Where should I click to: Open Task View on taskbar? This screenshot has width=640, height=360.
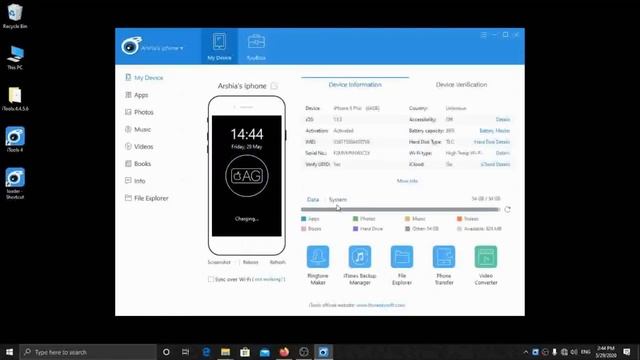coord(185,352)
